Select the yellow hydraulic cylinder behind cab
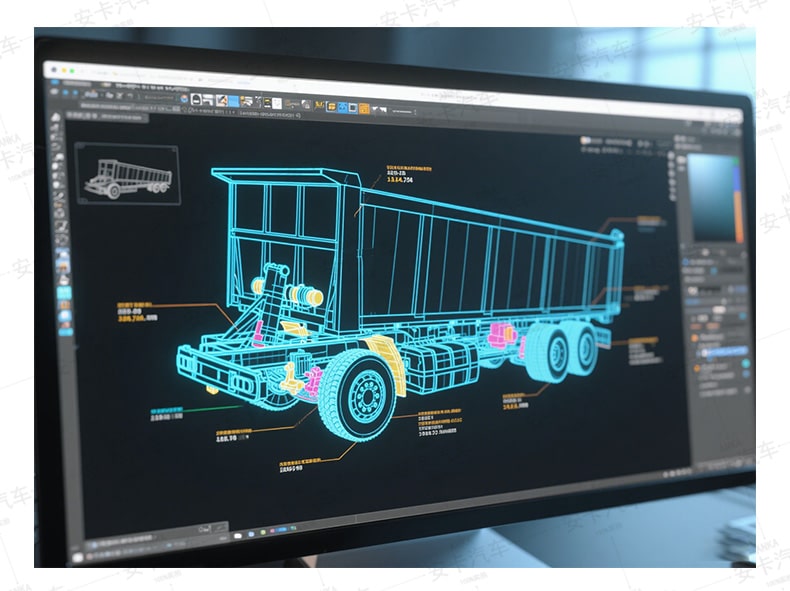The width and height of the screenshot is (790, 591). 306,295
